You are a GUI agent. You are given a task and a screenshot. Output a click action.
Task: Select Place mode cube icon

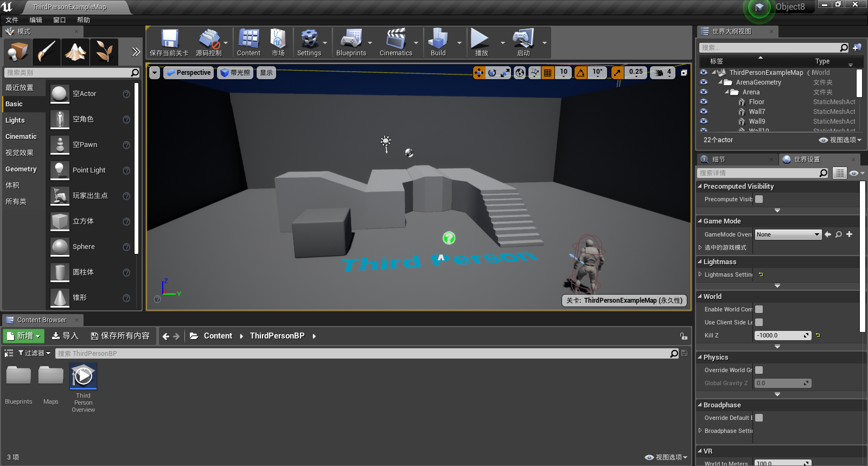(17, 52)
